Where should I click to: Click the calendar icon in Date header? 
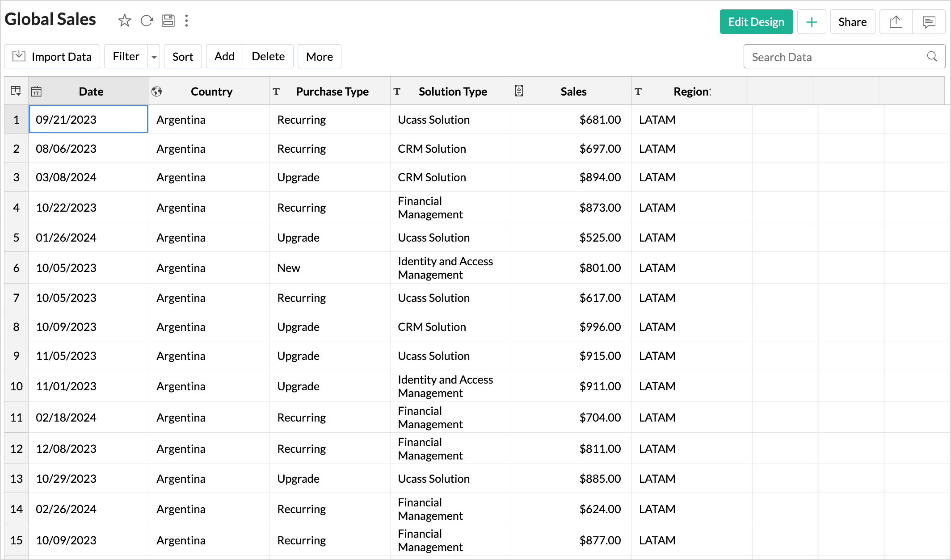pos(36,92)
